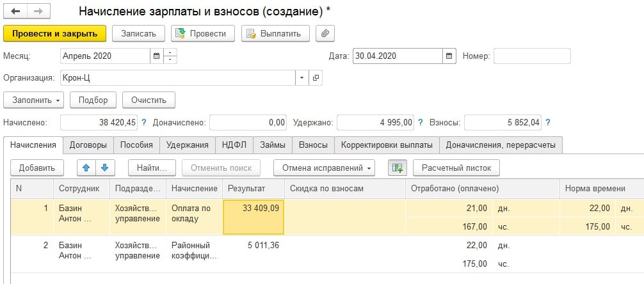Open calendar picker for Месяц field
644x284 pixels.
point(156,56)
